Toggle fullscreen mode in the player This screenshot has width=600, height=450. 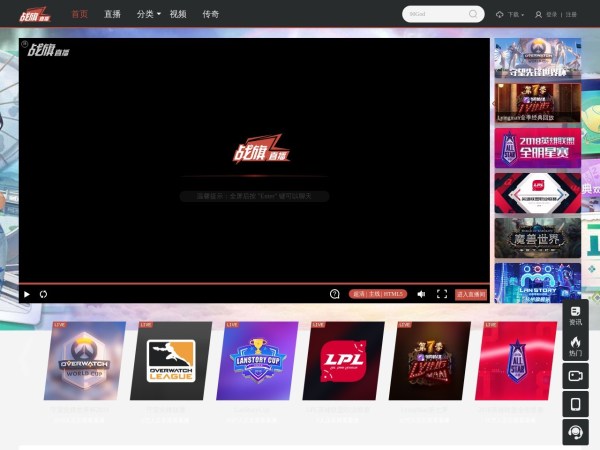[x=442, y=294]
